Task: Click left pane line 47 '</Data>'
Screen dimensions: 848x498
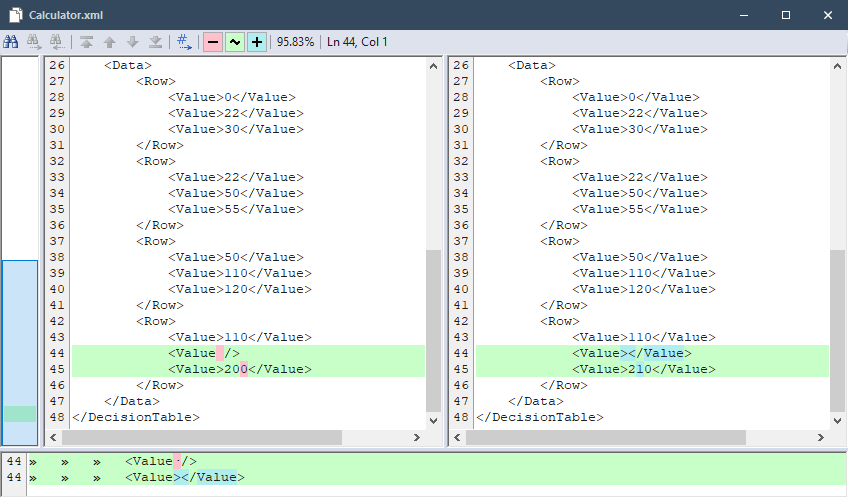Action: (132, 401)
